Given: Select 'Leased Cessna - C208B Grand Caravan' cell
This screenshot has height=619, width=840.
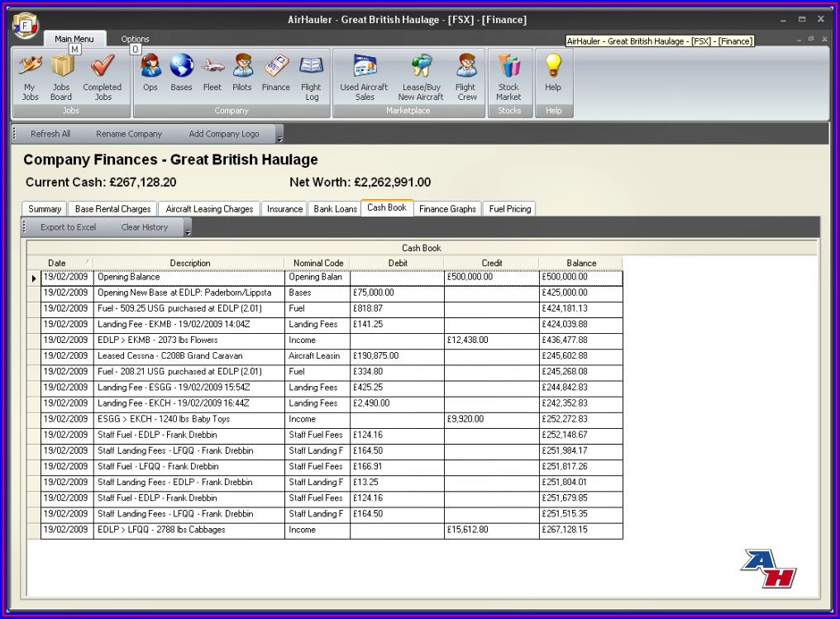Looking at the screenshot, I should tap(189, 356).
